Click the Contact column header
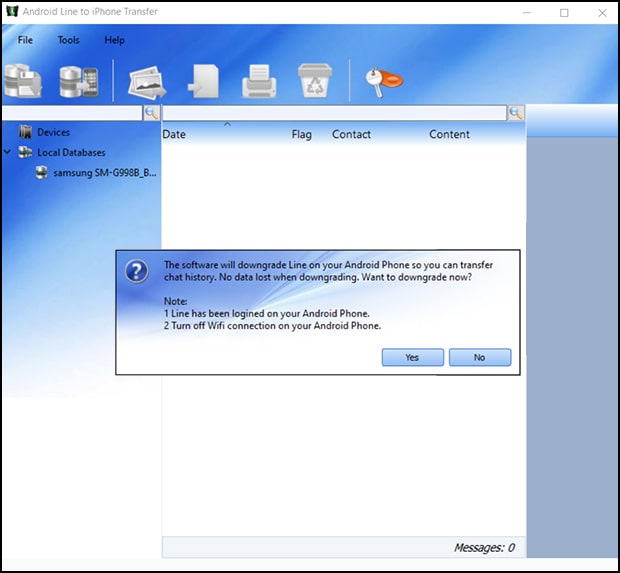Image resolution: width=620 pixels, height=573 pixels. point(351,134)
